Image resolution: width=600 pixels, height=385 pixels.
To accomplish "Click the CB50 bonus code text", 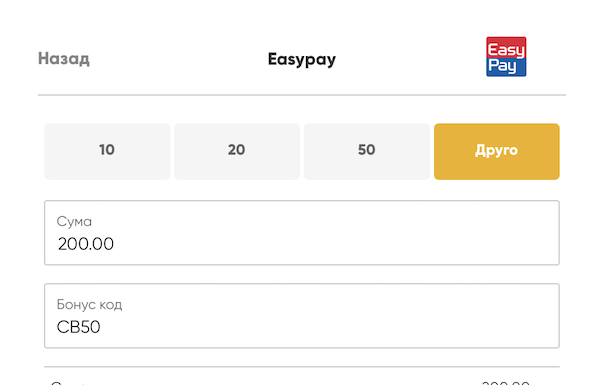I will pyautogui.click(x=78, y=327).
